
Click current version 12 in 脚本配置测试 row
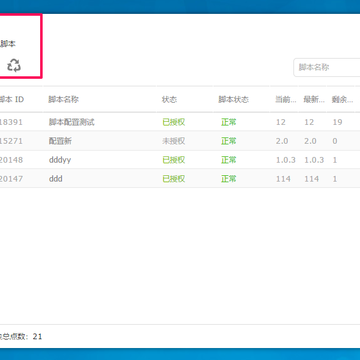281,122
